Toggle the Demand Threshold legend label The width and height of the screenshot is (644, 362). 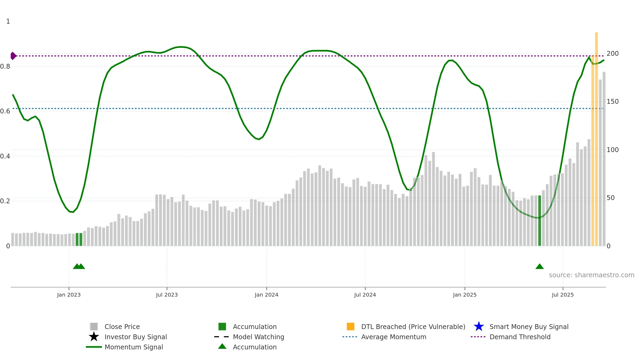click(520, 337)
